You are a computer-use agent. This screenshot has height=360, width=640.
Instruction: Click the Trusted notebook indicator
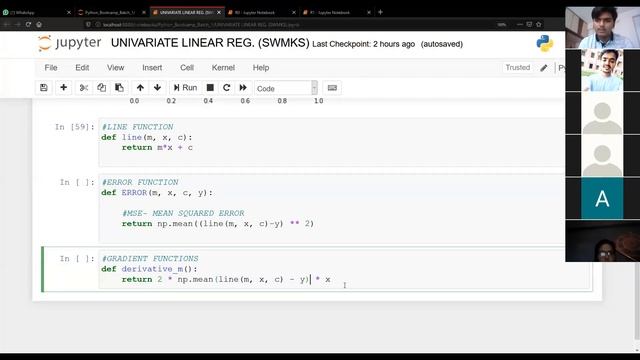[x=518, y=68]
